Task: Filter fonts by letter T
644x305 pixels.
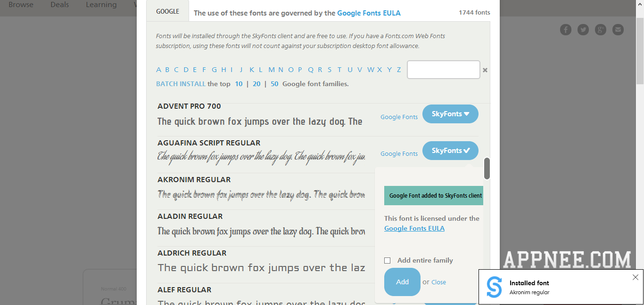Action: tap(339, 70)
